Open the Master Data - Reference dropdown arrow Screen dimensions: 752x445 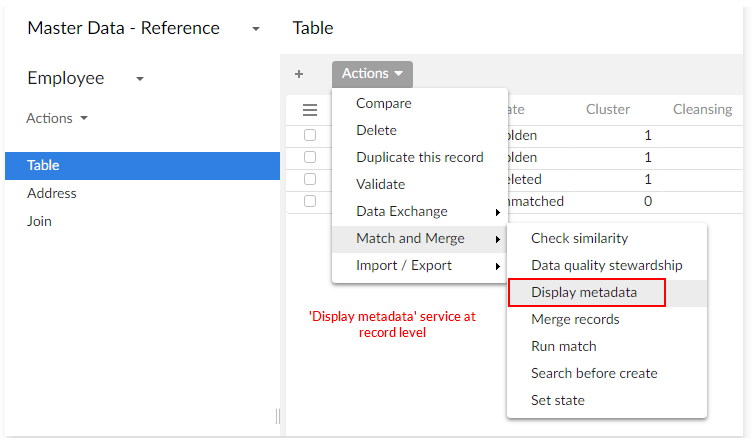pyautogui.click(x=257, y=29)
